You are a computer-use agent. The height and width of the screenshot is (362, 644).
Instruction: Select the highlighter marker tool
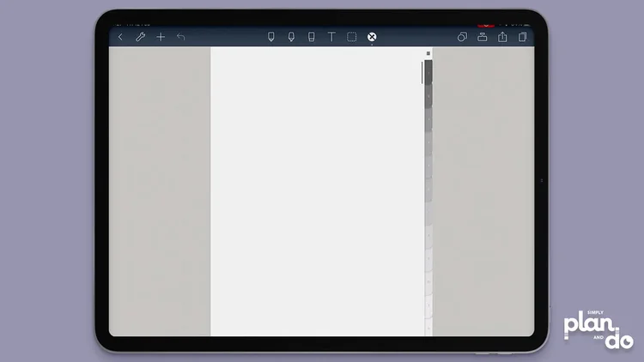point(291,37)
